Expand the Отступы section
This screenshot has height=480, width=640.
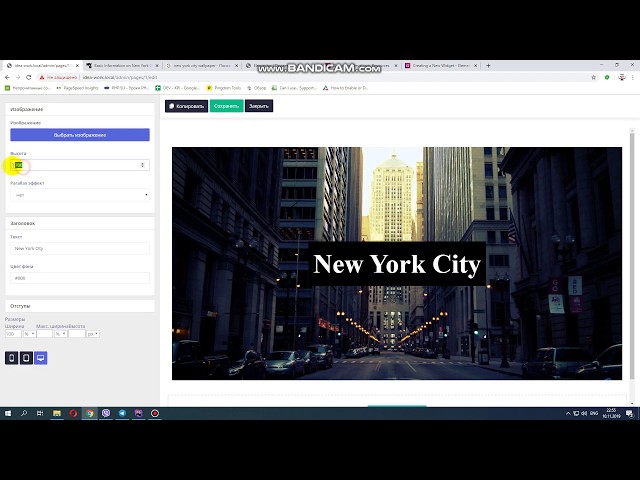pyautogui.click(x=80, y=306)
